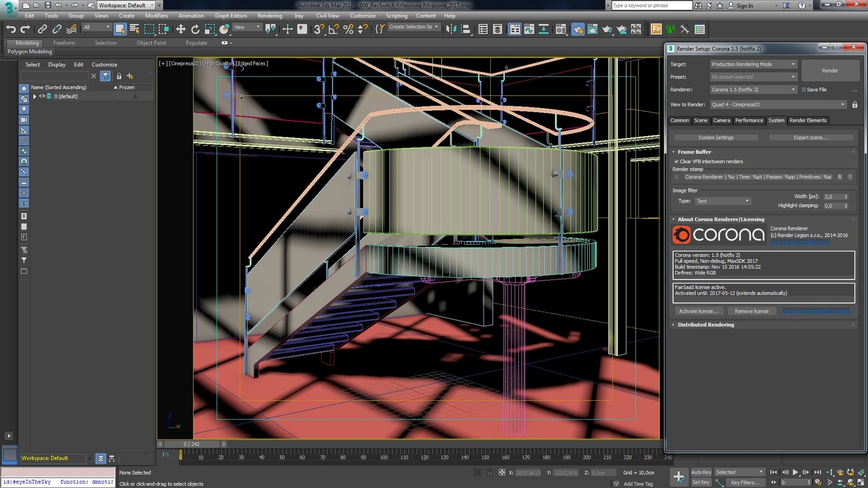Activate the Select and Scale tool
Image resolution: width=868 pixels, height=488 pixels.
209,29
